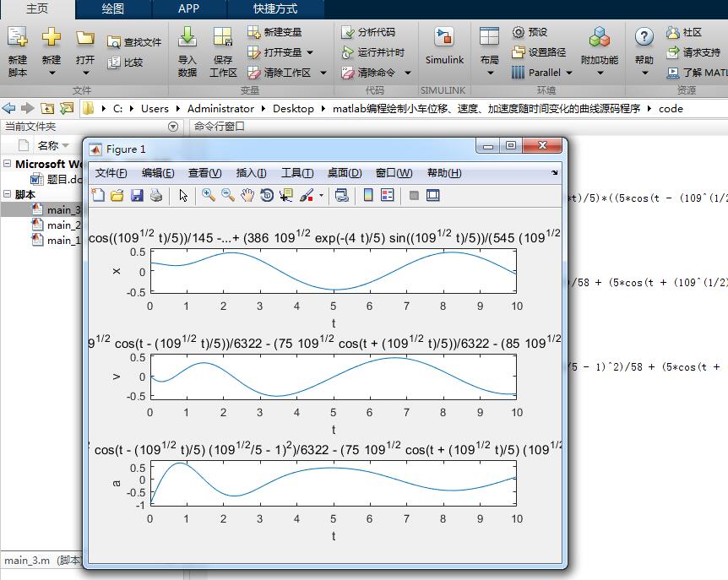Open Window (窗口W) menu in Figure 1

click(x=394, y=173)
